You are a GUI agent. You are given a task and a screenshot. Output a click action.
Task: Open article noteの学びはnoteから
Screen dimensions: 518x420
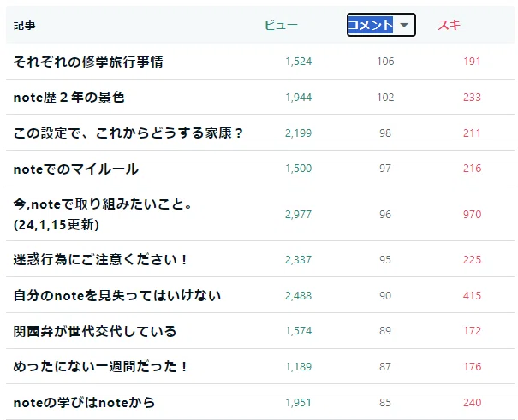click(84, 403)
